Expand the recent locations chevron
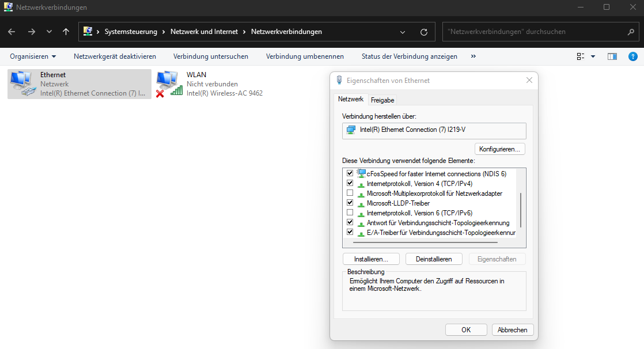The image size is (644, 349). [x=49, y=32]
